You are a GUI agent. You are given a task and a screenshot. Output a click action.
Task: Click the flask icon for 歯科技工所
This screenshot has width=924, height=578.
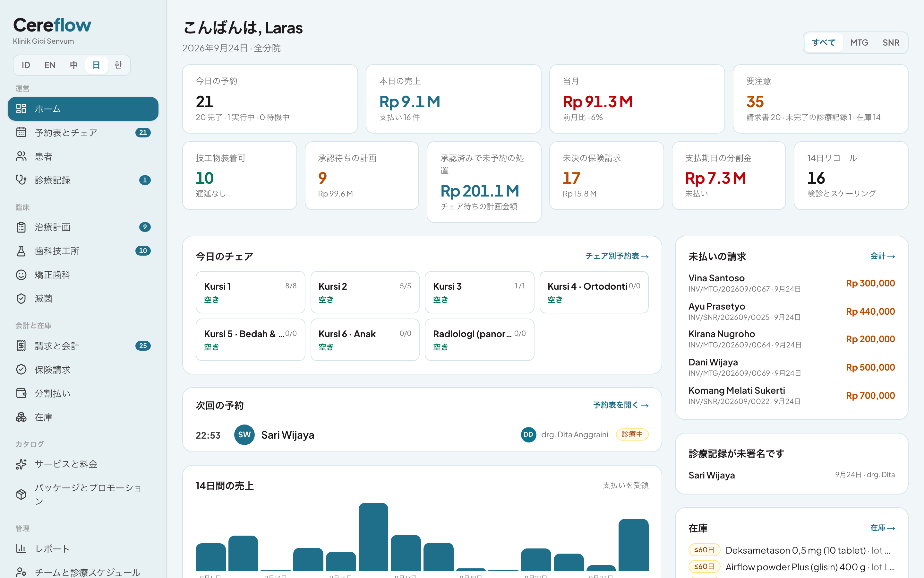pyautogui.click(x=21, y=251)
